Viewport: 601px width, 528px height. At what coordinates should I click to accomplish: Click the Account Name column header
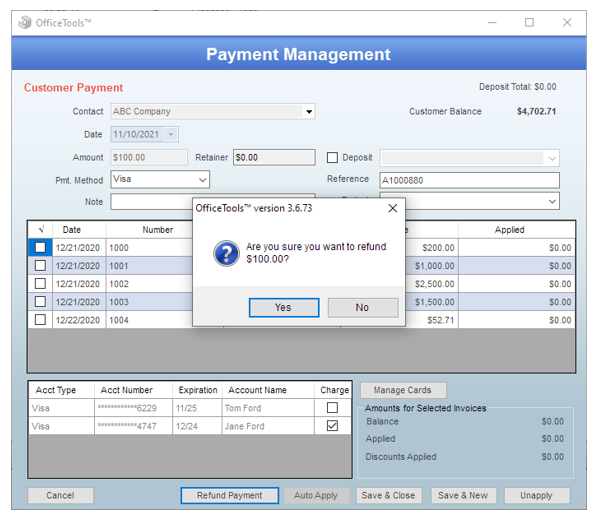coord(268,390)
